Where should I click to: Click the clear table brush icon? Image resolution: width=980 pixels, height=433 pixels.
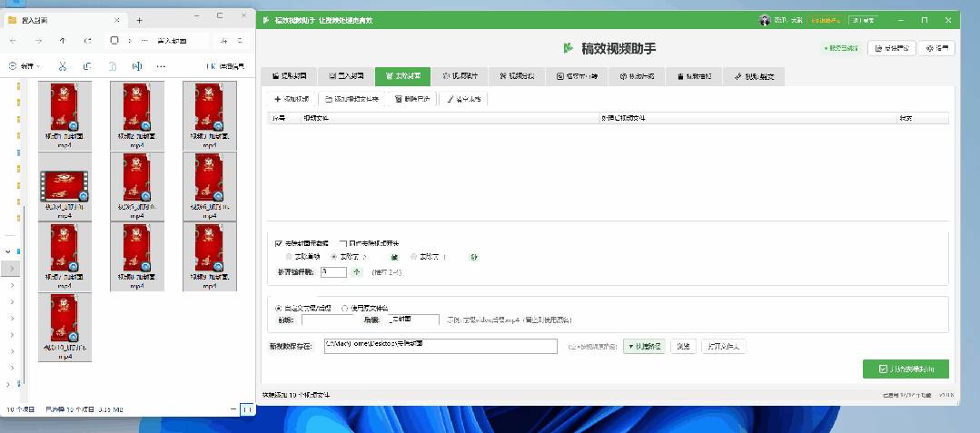point(449,98)
